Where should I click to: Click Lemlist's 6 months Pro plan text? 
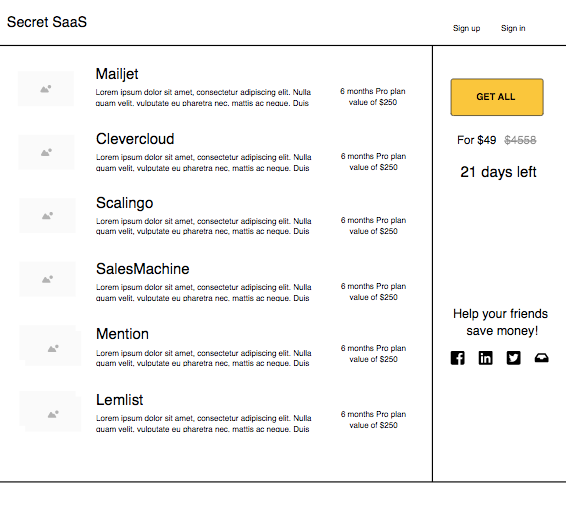coord(374,420)
